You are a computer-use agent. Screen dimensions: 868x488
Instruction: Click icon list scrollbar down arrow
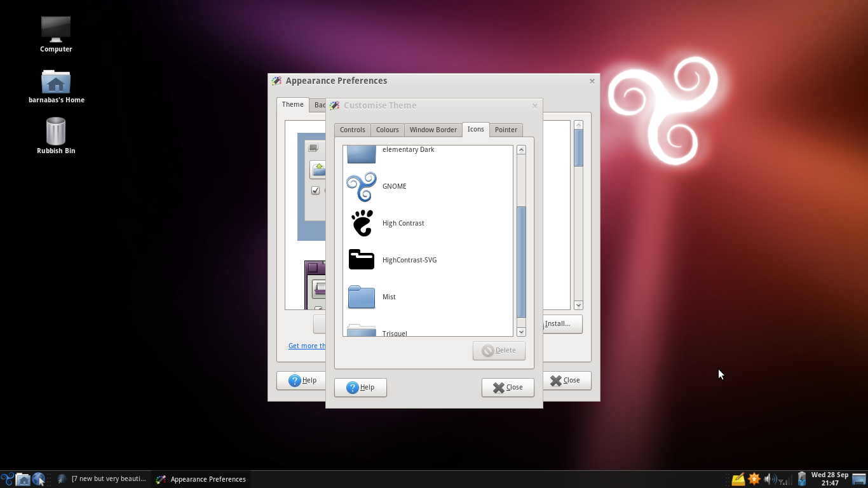521,332
